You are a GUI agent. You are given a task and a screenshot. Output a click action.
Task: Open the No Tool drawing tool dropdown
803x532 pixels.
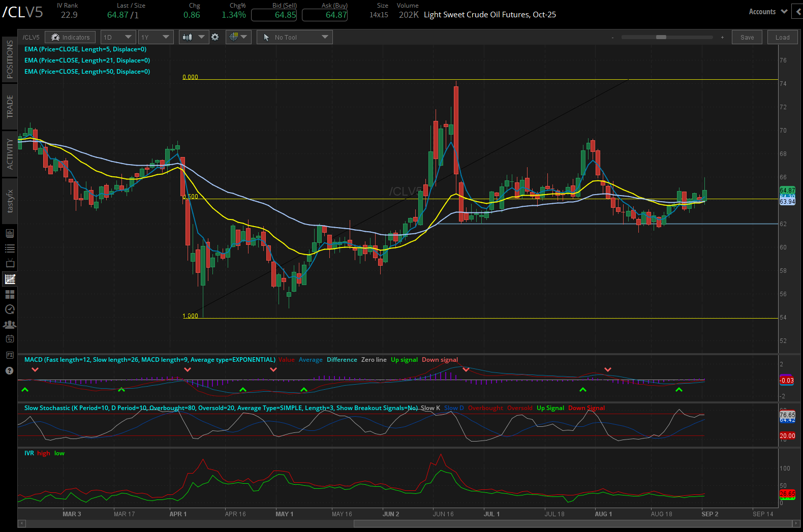coord(295,37)
